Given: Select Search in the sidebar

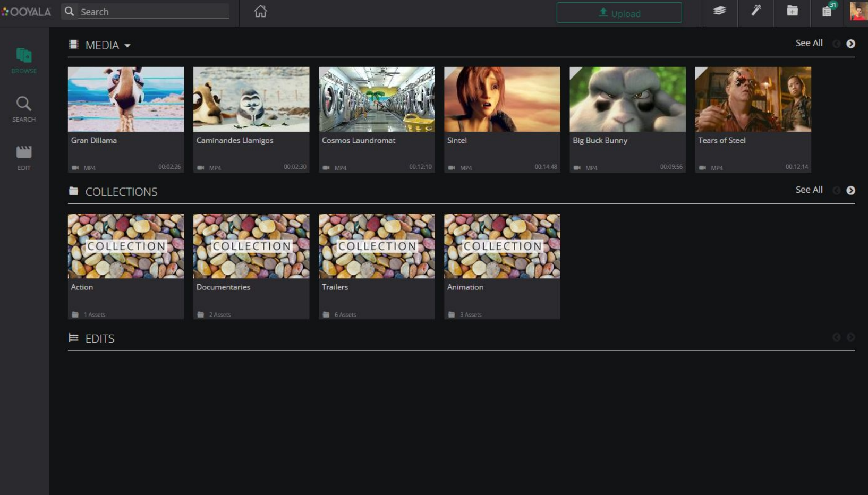Looking at the screenshot, I should pyautogui.click(x=24, y=109).
